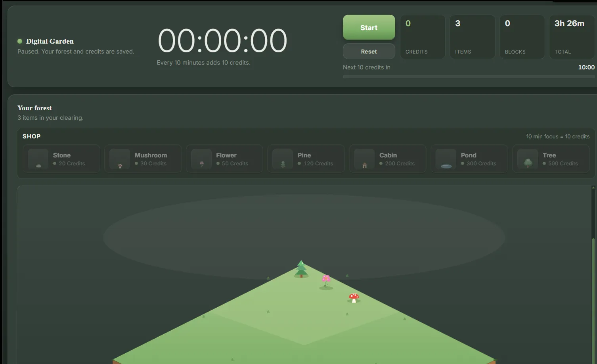Viewport: 597px width, 364px height.
Task: Select the Tree icon in the shop
Action: 528,159
